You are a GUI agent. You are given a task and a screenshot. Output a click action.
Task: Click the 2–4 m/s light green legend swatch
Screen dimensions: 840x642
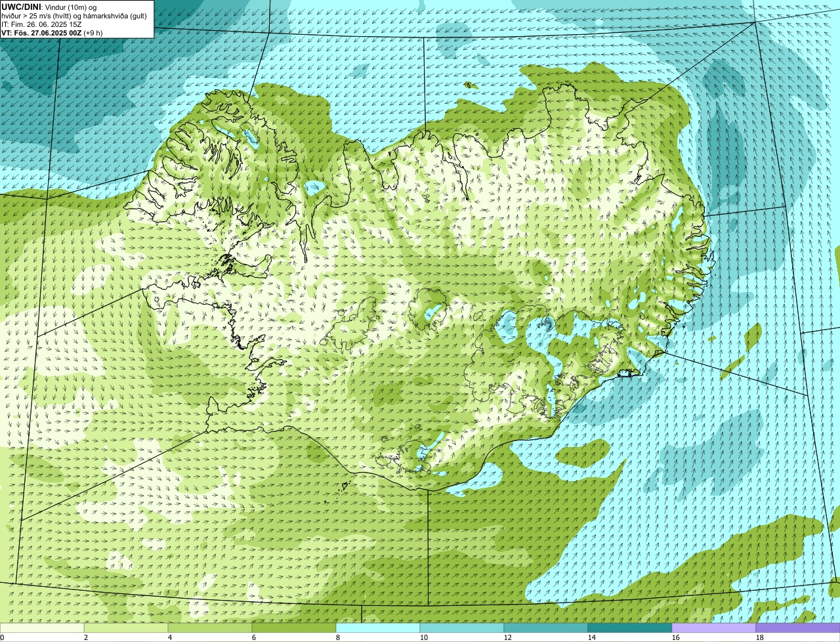point(126,628)
